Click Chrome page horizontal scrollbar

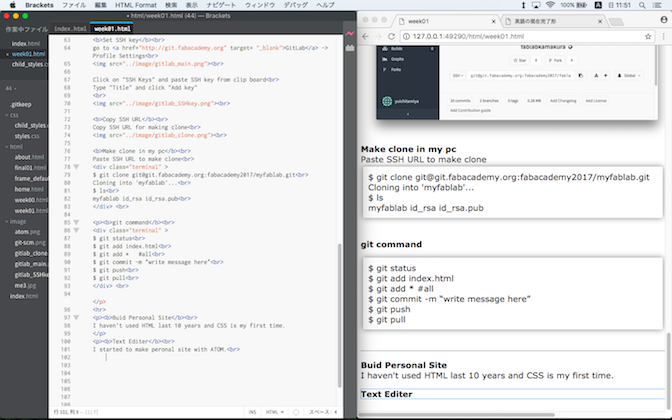click(456, 414)
